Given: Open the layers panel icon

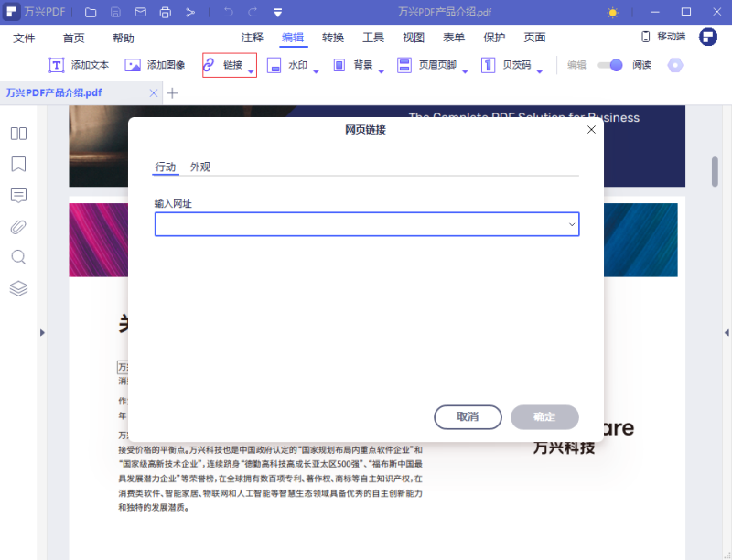Looking at the screenshot, I should tap(18, 287).
